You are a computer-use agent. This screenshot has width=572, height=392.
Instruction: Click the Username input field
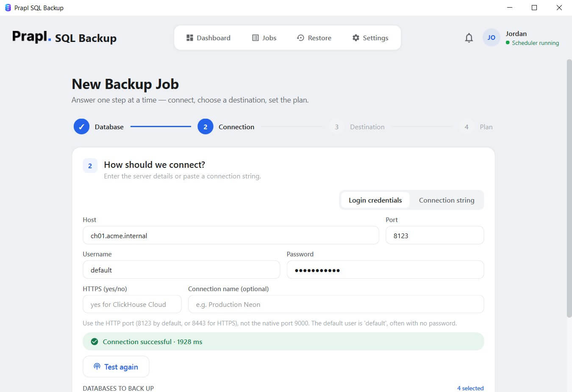coord(181,270)
